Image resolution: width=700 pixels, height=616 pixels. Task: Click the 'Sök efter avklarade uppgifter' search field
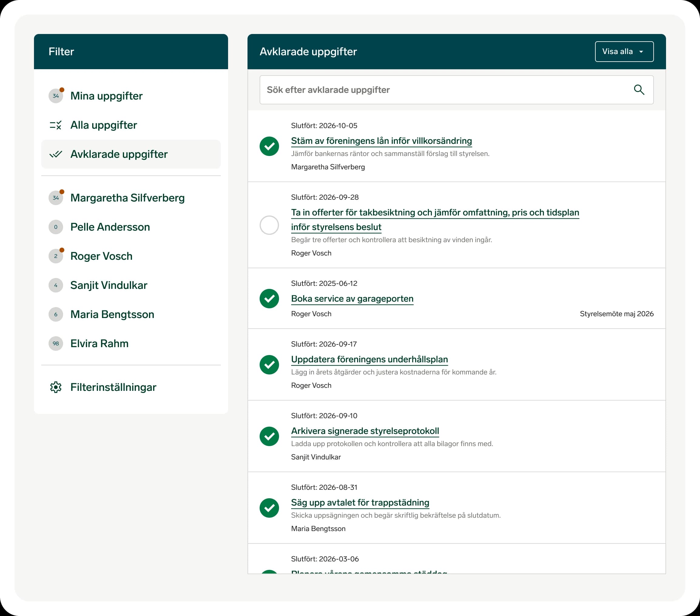coord(456,90)
